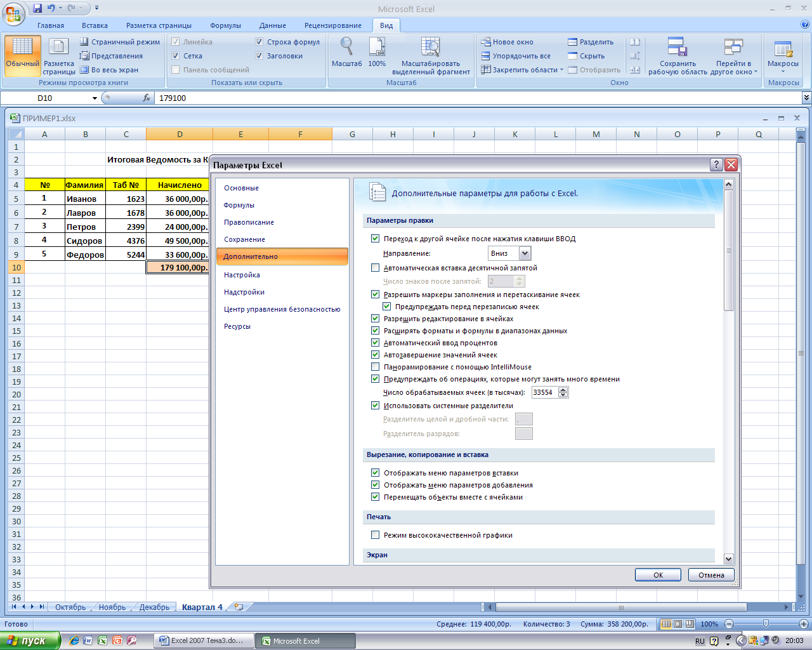Switch to Excel 2007 Тема3 taskbar window
Viewport: 812px width, 650px height.
(x=203, y=640)
